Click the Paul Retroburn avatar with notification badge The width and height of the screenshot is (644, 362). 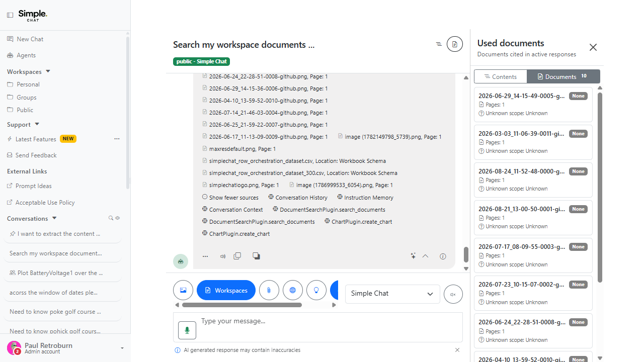pyautogui.click(x=14, y=348)
